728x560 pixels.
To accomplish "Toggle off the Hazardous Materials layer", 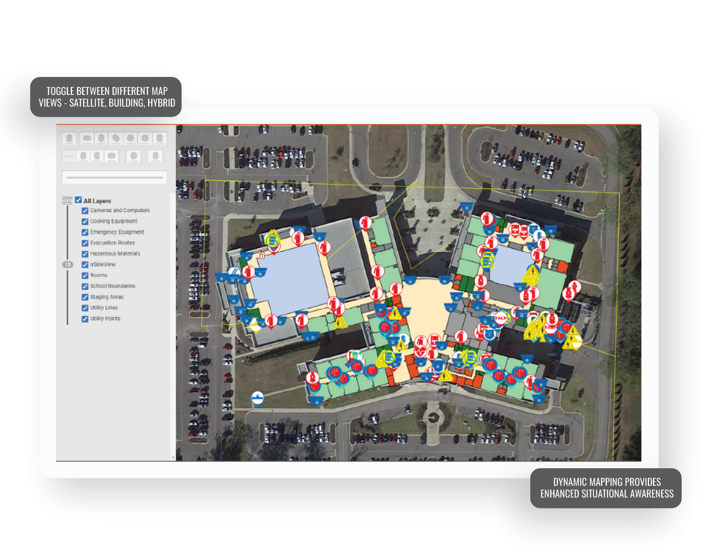I will [x=84, y=254].
